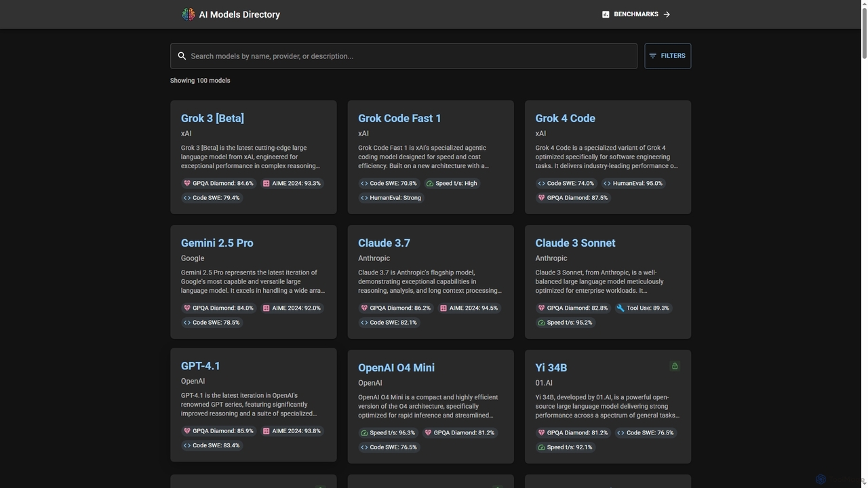
Task: Click the "GPQA Diamond: 82.8%" chip
Action: pos(573,308)
